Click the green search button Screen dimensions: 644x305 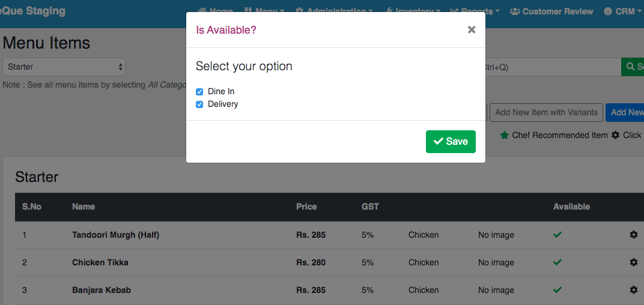[633, 67]
